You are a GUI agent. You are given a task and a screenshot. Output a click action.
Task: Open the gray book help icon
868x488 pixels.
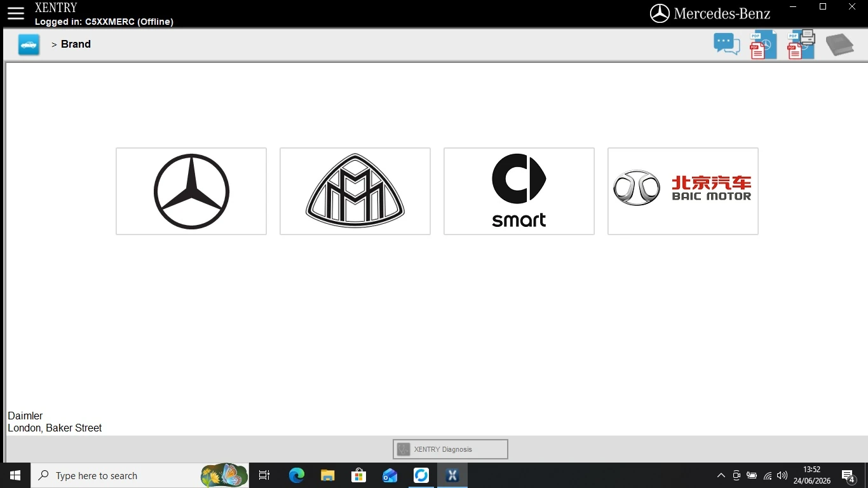click(839, 44)
